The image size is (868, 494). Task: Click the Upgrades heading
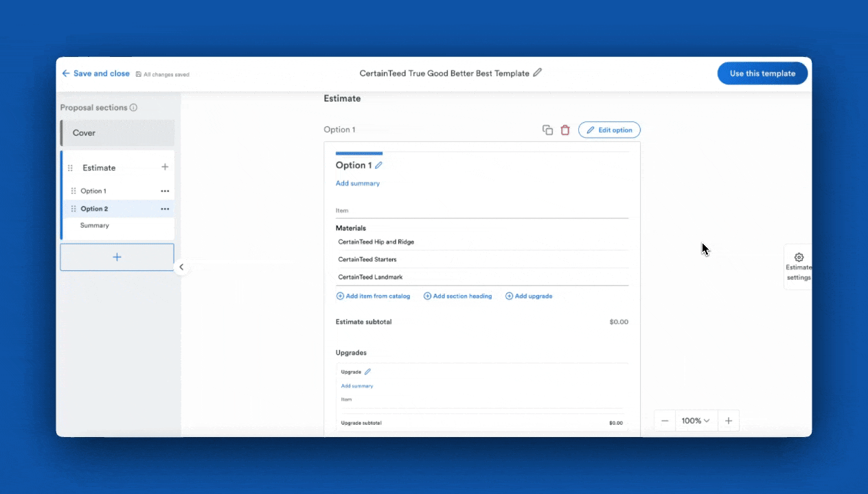coord(351,353)
